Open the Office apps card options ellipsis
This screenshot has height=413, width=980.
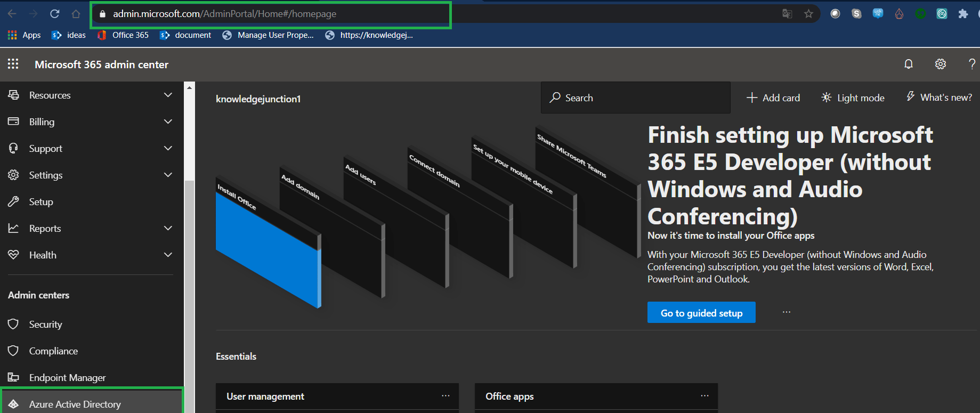pyautogui.click(x=704, y=395)
